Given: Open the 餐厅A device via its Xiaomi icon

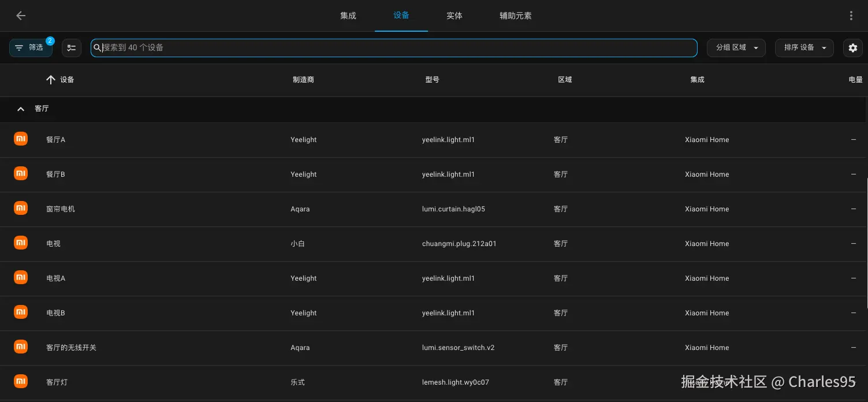Looking at the screenshot, I should [20, 139].
